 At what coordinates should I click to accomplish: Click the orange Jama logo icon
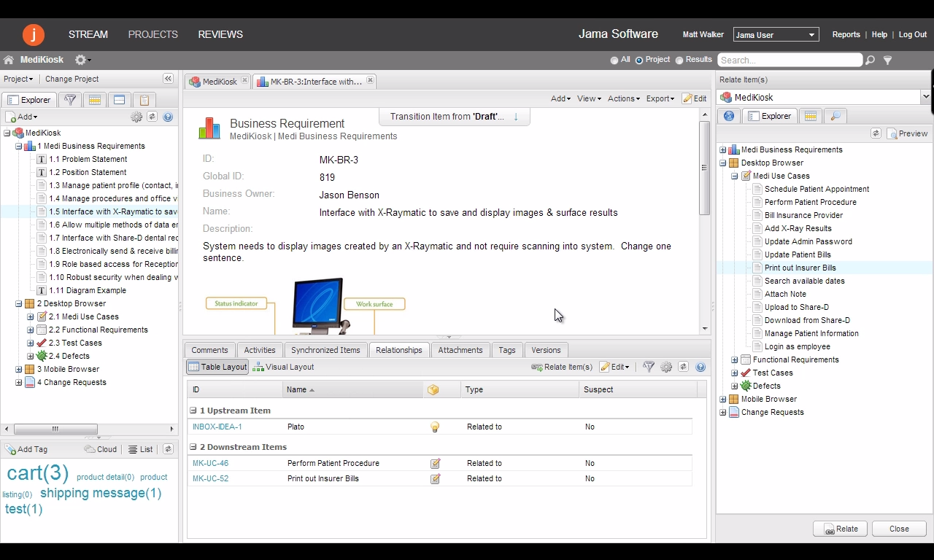(x=34, y=34)
